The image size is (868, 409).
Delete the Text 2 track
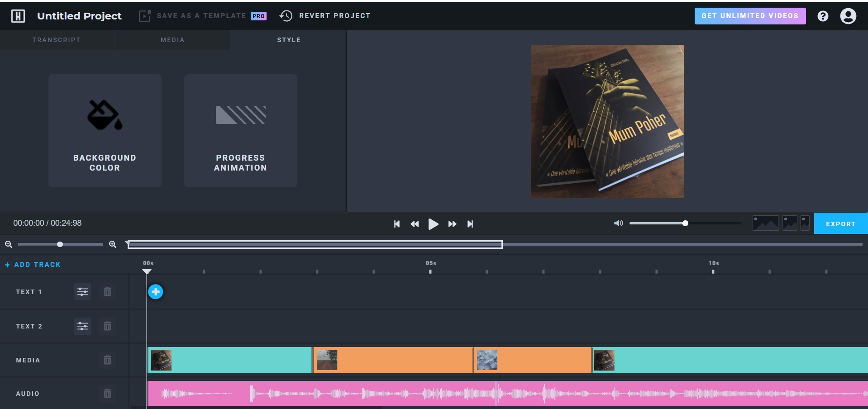click(107, 326)
